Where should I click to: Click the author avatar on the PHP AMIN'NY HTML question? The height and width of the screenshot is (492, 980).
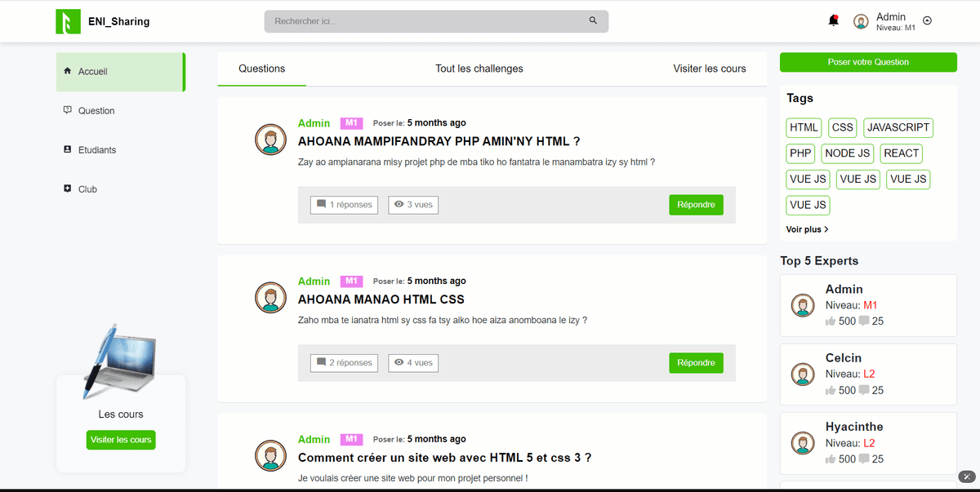(270, 140)
